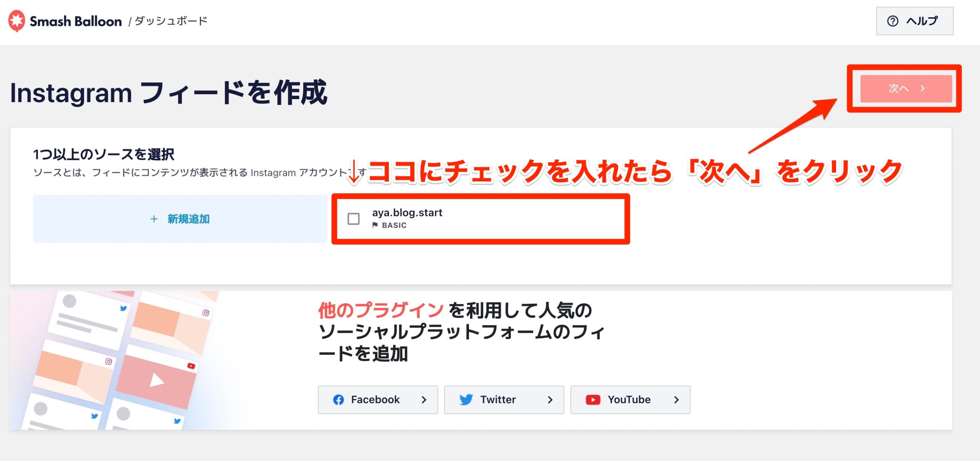Expand the YouTube button chevron
980x461 pixels.
[x=676, y=400]
